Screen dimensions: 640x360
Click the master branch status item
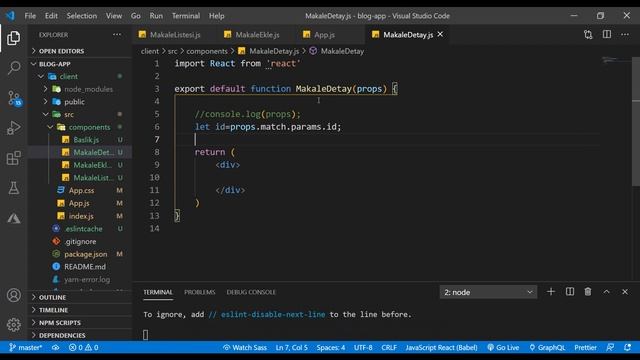pos(25,347)
